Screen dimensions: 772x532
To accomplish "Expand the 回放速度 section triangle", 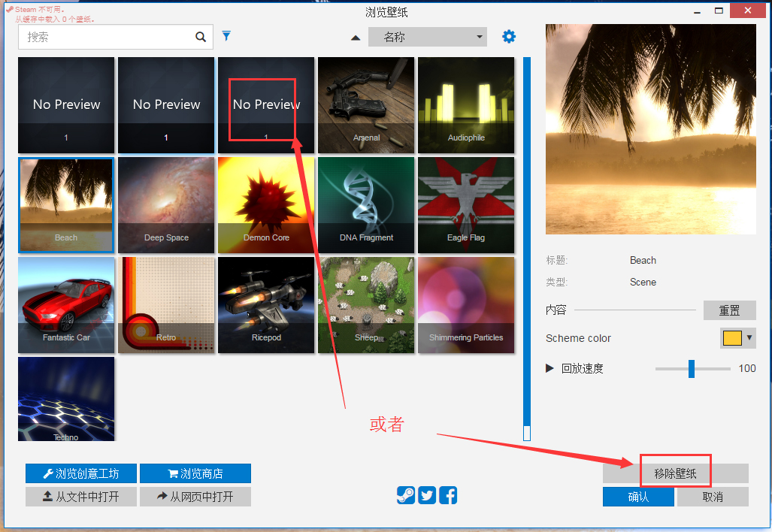I will point(549,368).
